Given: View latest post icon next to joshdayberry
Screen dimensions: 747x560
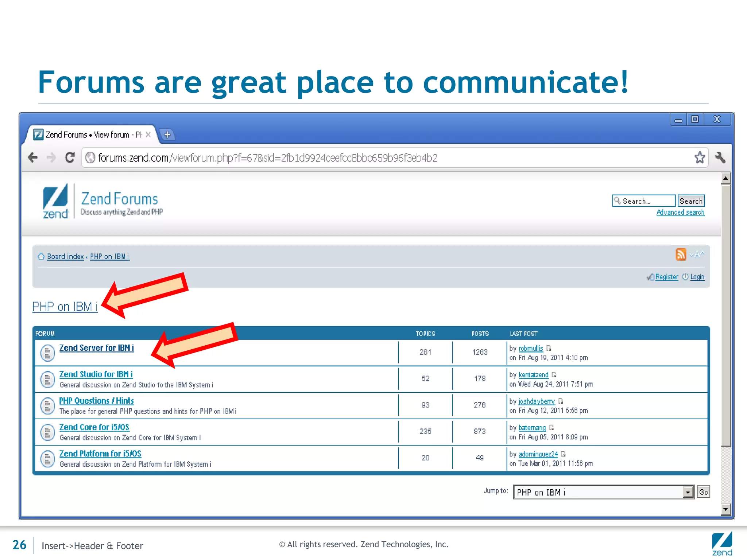Looking at the screenshot, I should [561, 401].
